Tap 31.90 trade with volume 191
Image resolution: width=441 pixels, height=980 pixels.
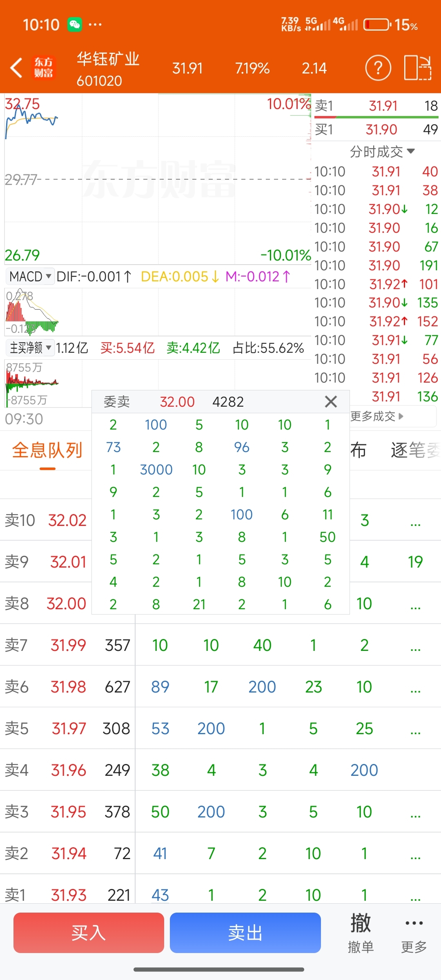[x=376, y=265]
